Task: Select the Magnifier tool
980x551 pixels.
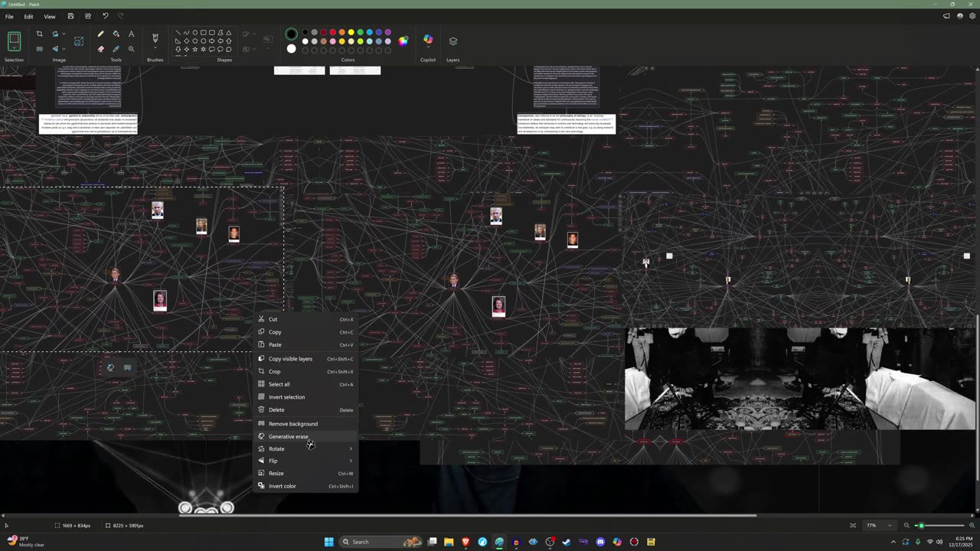Action: [131, 49]
